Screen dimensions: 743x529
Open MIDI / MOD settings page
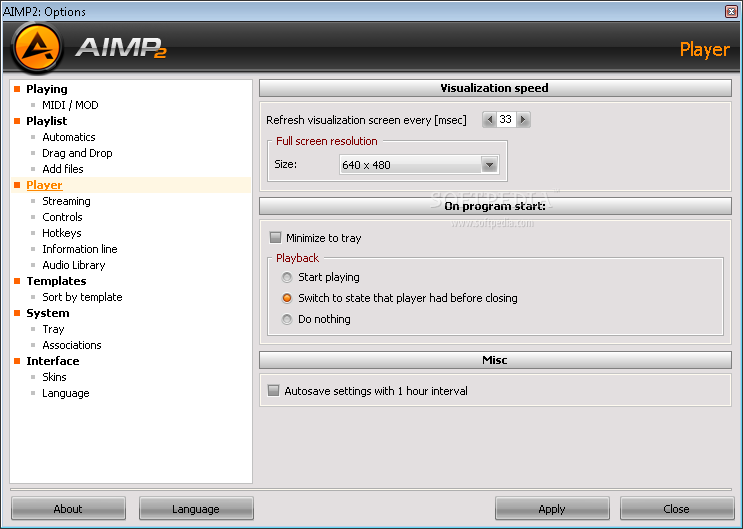[70, 105]
